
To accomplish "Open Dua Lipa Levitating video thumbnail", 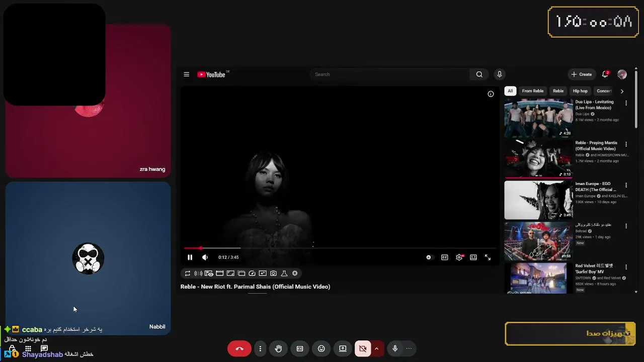I will click(538, 118).
